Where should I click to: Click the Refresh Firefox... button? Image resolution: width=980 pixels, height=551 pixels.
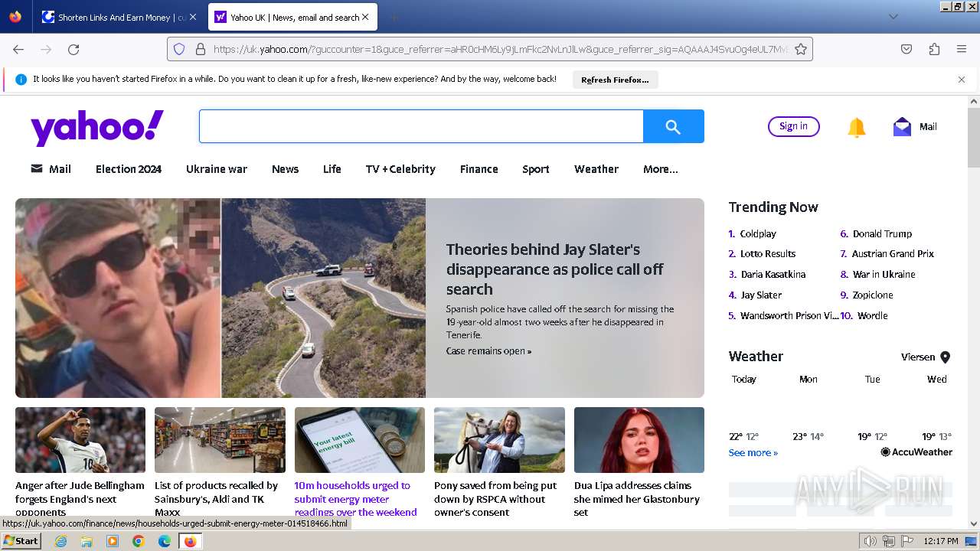tap(615, 80)
